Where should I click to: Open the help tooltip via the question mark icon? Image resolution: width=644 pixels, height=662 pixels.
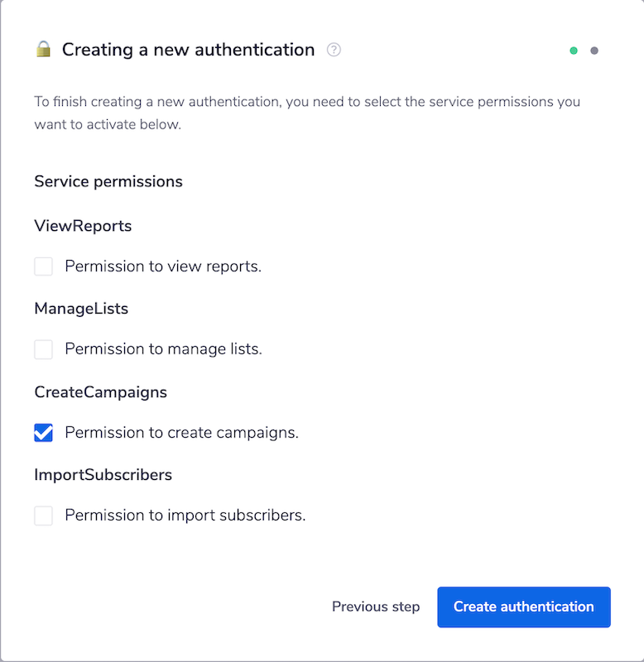point(334,50)
